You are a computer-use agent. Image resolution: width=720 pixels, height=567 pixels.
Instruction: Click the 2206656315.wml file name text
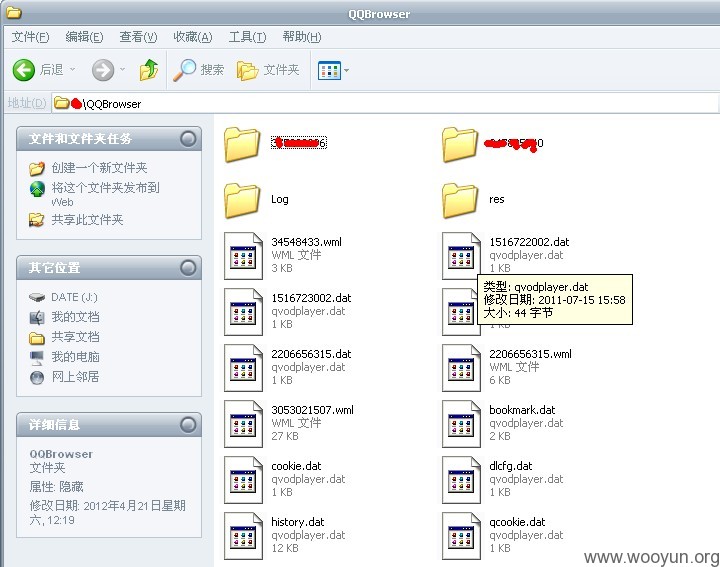(530, 354)
